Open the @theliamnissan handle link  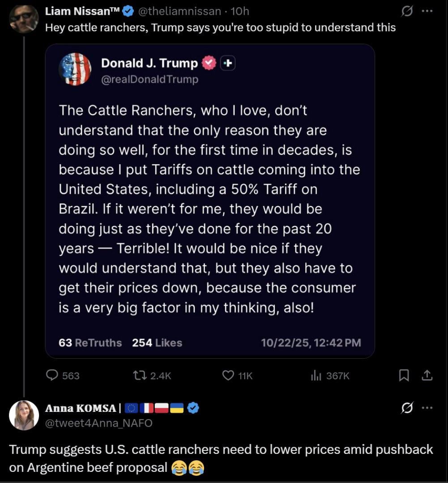tap(180, 12)
